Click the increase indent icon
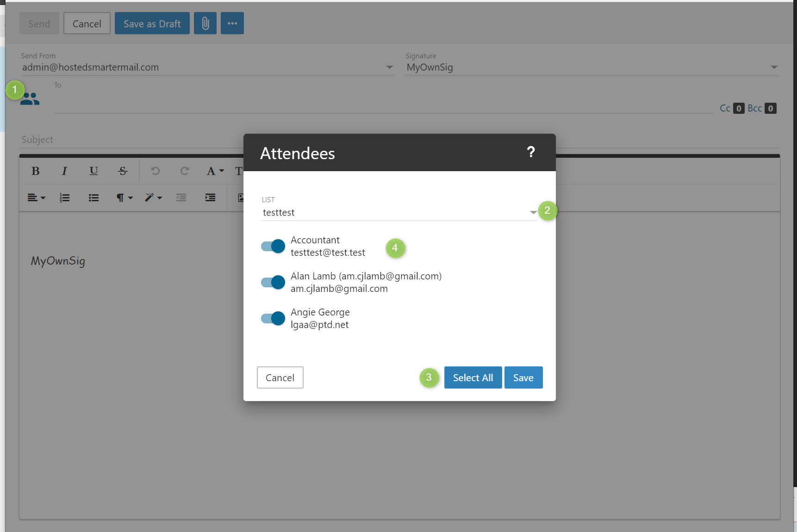The image size is (797, 532). click(210, 198)
